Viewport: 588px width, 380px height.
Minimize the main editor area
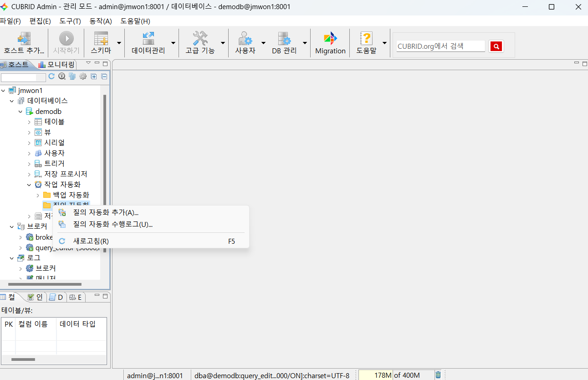coord(577,63)
